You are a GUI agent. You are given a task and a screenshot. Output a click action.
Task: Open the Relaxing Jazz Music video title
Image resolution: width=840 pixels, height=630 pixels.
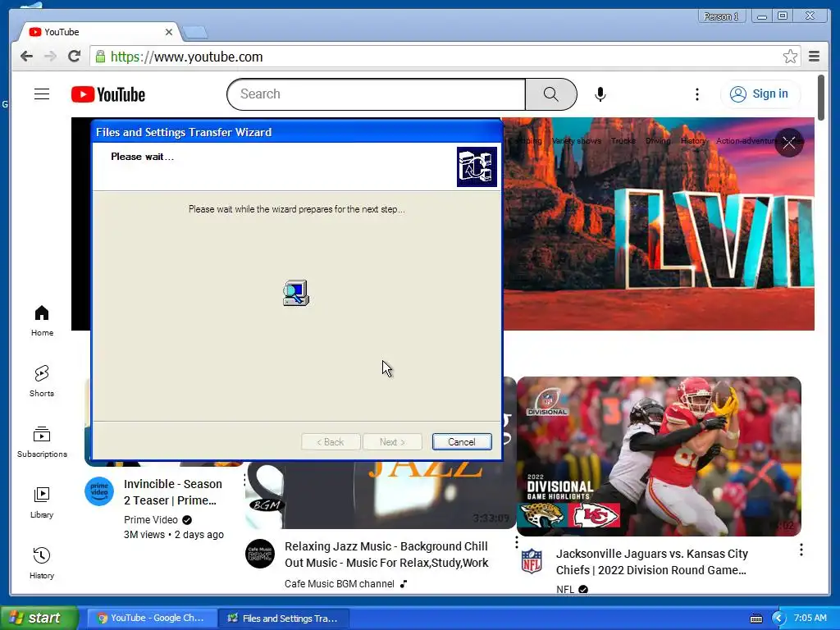coord(386,555)
